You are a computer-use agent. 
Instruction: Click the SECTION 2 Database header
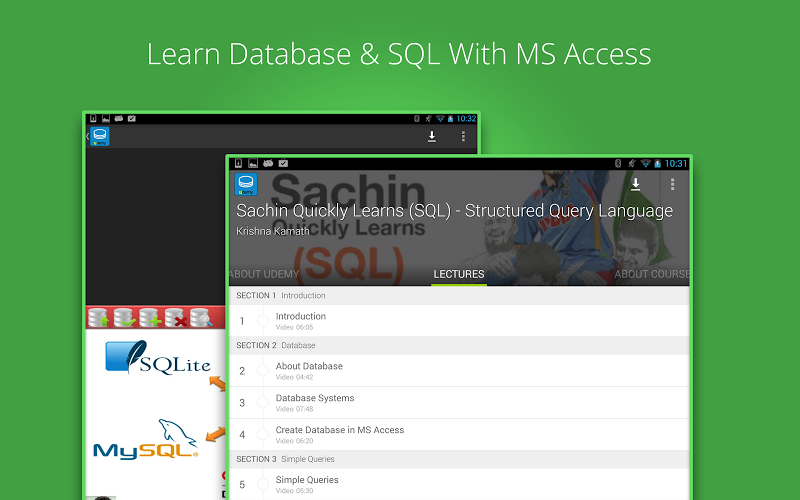point(459,345)
